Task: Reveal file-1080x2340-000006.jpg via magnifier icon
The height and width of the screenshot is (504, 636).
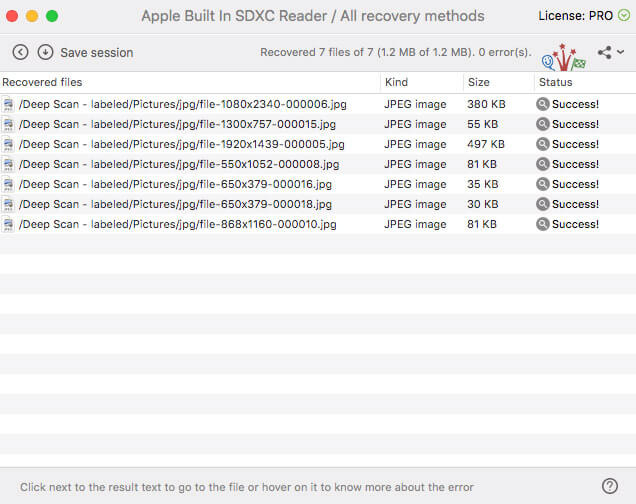Action: coord(542,104)
